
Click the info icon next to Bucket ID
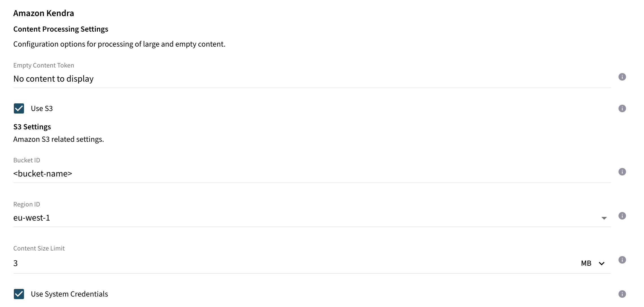coord(622,172)
